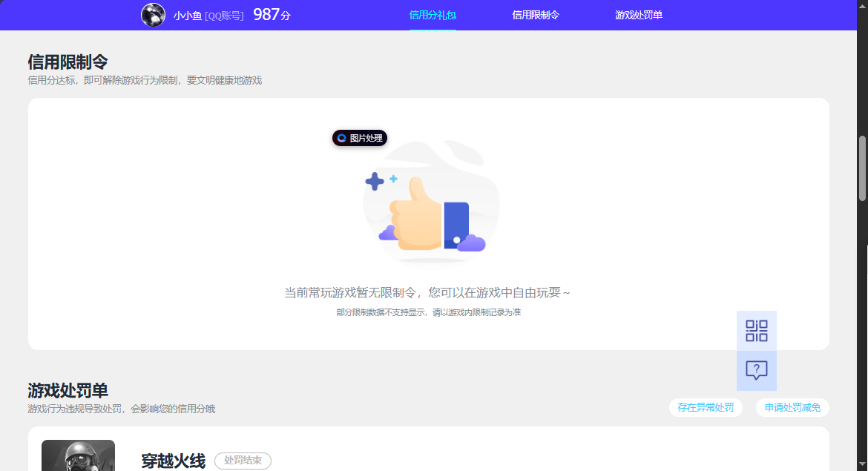This screenshot has height=471, width=868.
Task: Click the help question-mark chat icon
Action: (756, 370)
